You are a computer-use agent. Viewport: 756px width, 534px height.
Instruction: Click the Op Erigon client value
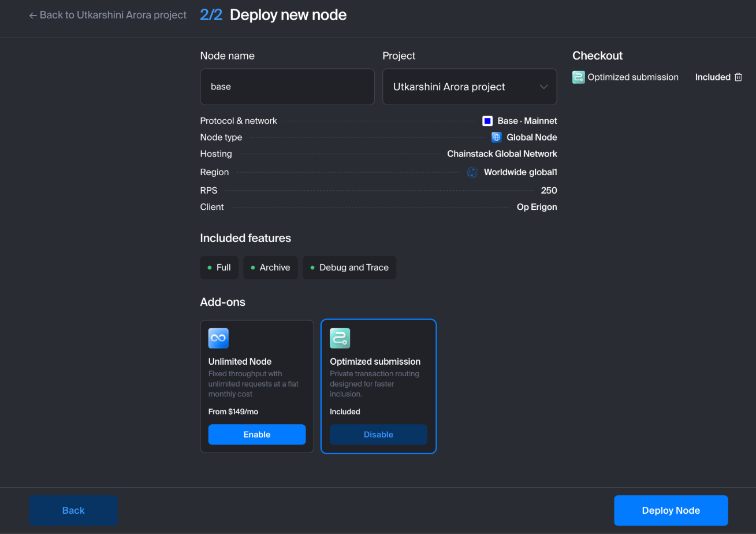(x=537, y=207)
